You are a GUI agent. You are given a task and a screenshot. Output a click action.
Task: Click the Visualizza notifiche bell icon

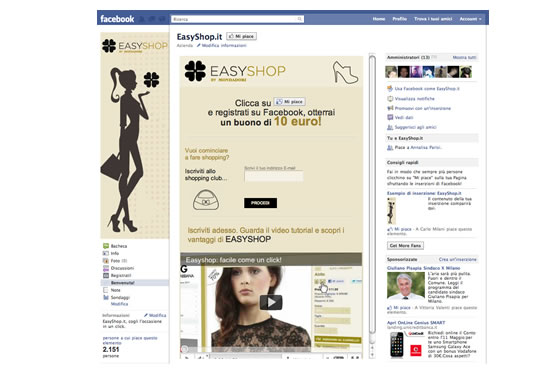point(390,99)
